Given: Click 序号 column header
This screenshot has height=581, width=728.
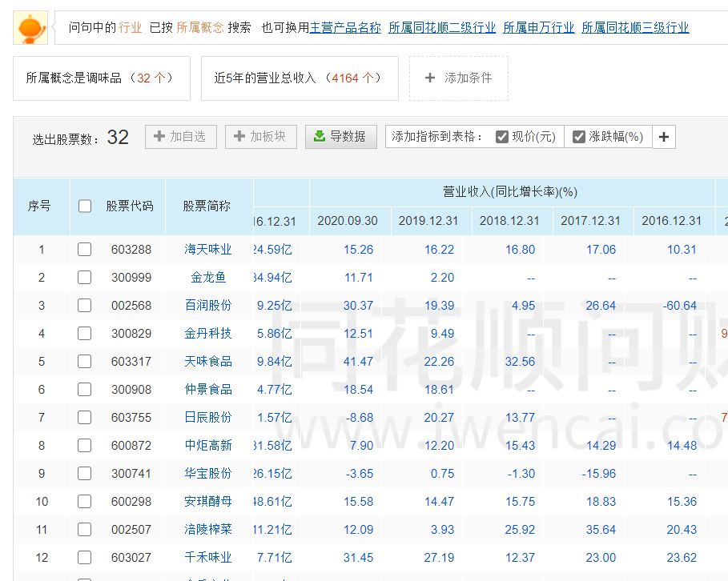Looking at the screenshot, I should coord(39,206).
